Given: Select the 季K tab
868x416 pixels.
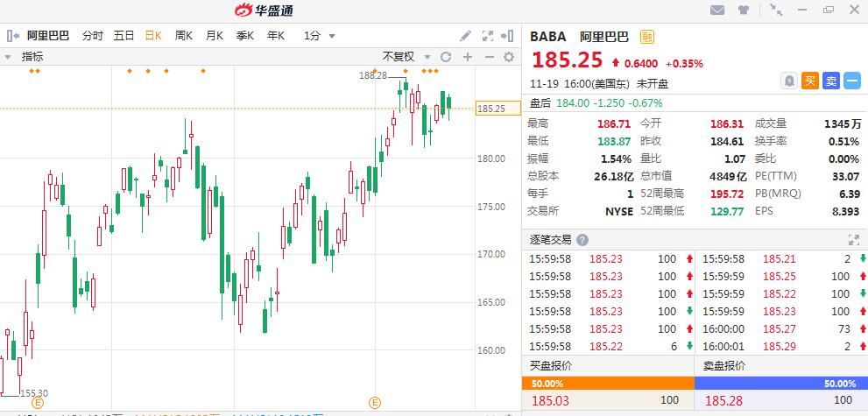Looking at the screenshot, I should click(245, 36).
